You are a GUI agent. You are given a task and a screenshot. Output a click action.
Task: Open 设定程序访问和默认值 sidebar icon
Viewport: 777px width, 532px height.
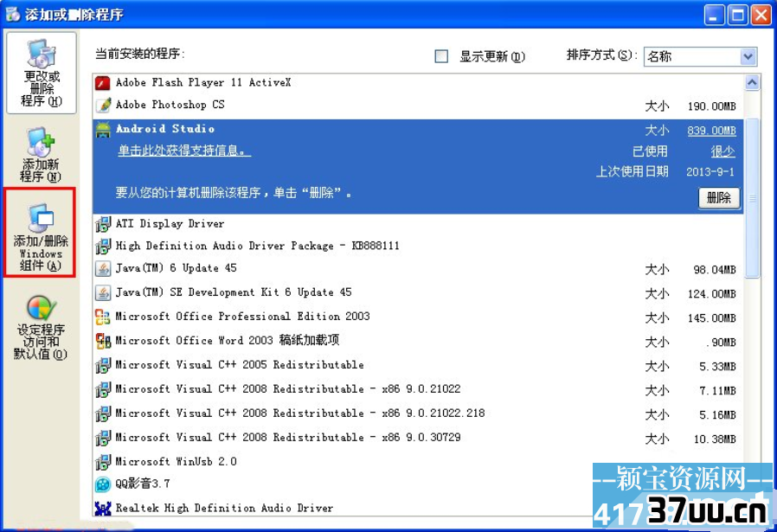pos(40,327)
